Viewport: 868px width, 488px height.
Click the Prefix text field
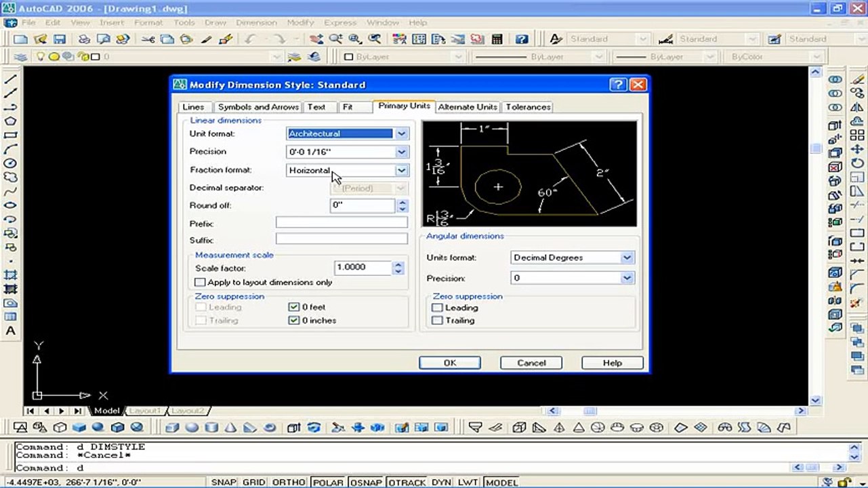coord(342,222)
